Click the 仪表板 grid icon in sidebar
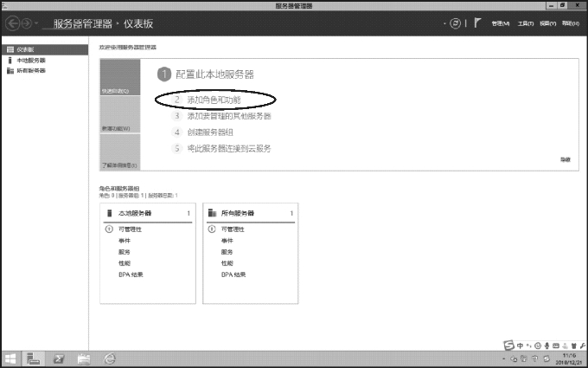The width and height of the screenshot is (588, 368). [x=10, y=49]
